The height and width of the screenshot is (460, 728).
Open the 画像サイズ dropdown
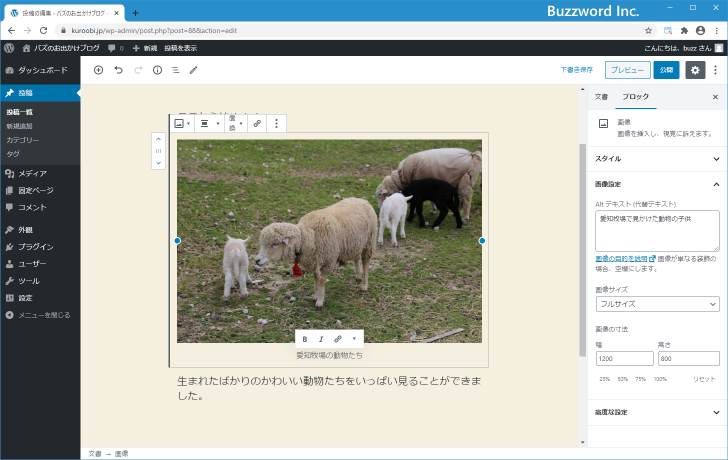tap(657, 304)
